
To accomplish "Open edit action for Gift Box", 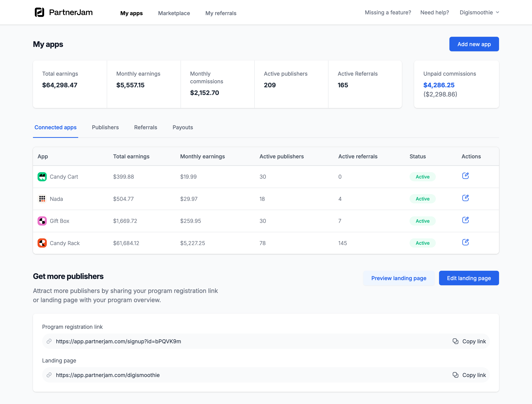I will [x=465, y=220].
